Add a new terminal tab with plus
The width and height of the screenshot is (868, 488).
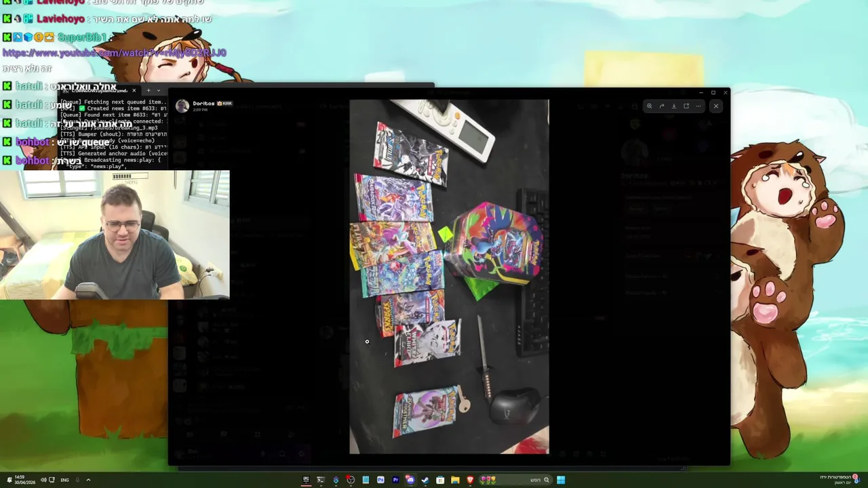(x=149, y=90)
